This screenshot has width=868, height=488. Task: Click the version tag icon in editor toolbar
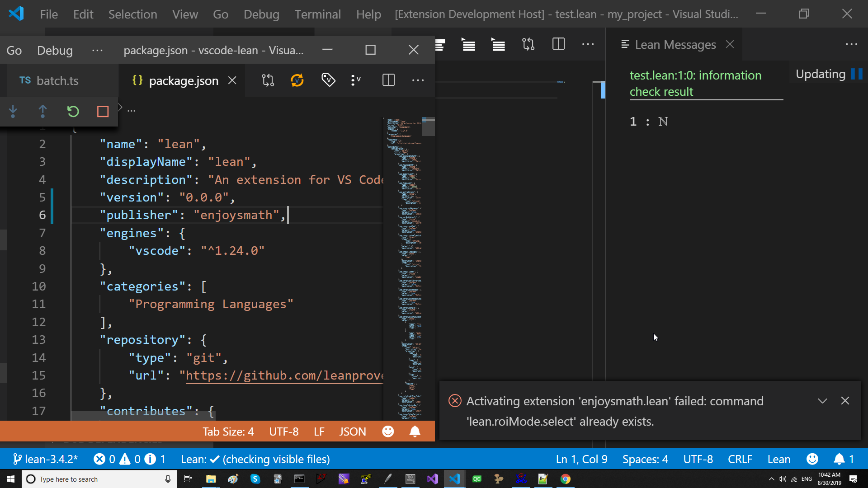tap(328, 80)
